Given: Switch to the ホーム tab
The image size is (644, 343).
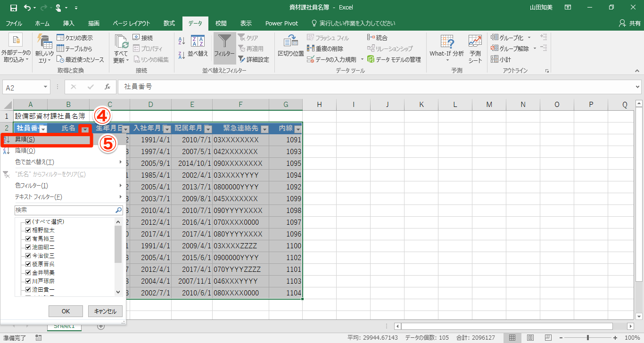Looking at the screenshot, I should point(42,23).
